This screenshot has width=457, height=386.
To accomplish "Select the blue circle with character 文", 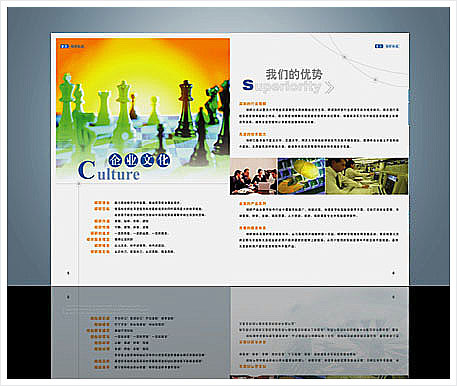I will click(147, 160).
